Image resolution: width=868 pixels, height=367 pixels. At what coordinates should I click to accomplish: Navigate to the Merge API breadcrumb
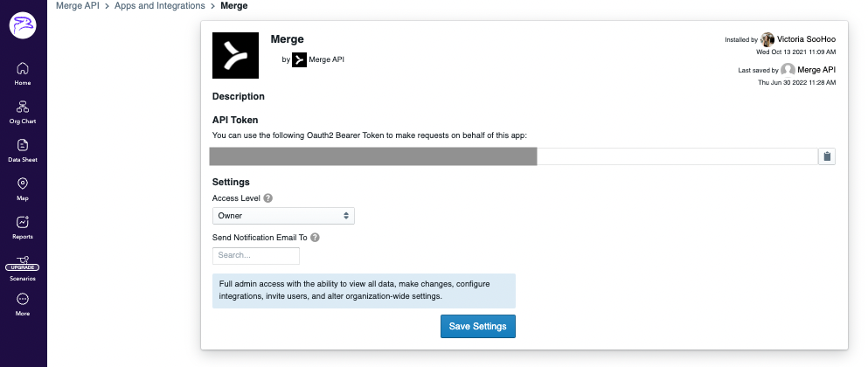click(x=76, y=6)
